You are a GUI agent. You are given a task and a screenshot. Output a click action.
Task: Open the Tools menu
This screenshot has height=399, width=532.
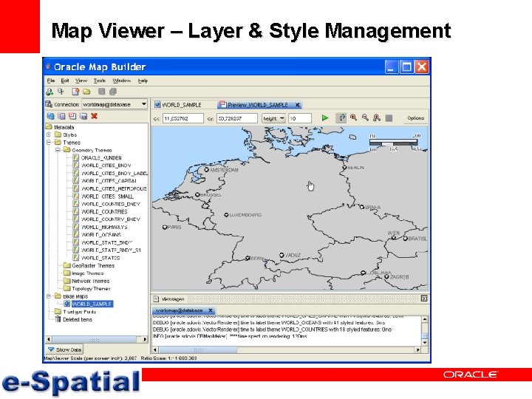pos(100,81)
